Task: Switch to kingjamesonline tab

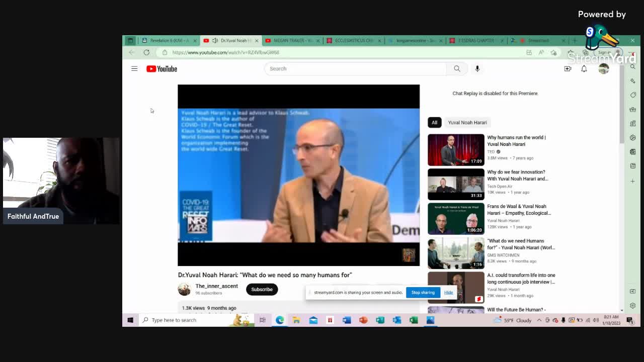Action: pyautogui.click(x=415, y=41)
